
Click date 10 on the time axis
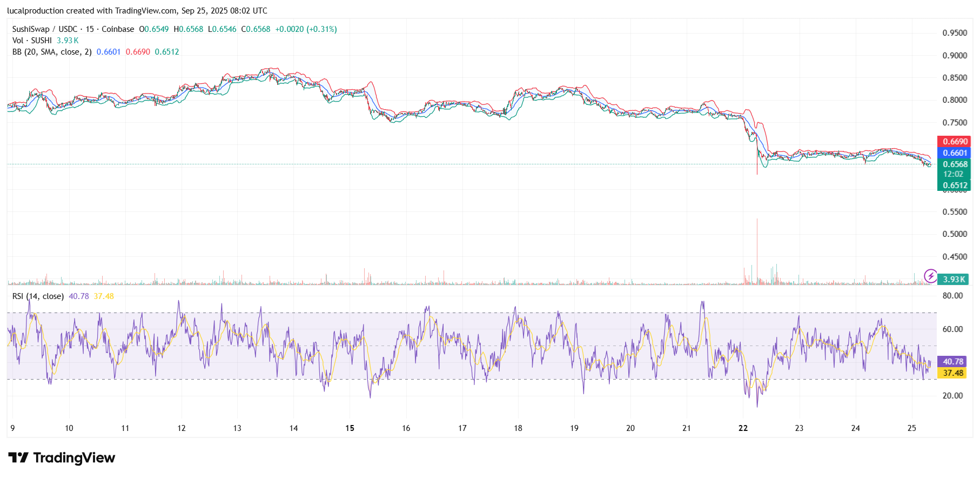[69, 428]
